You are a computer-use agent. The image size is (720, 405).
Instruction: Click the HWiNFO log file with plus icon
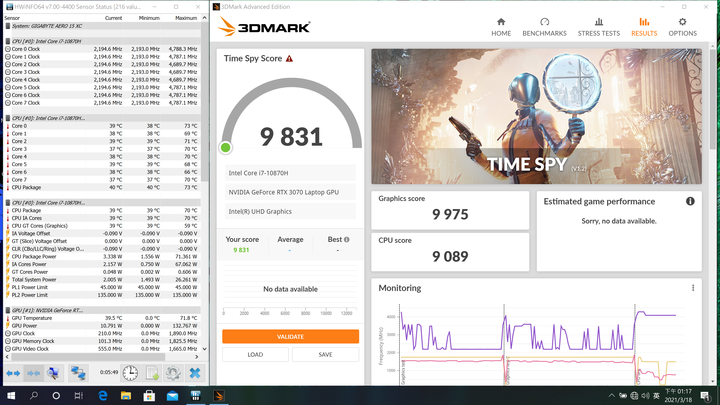tap(152, 373)
